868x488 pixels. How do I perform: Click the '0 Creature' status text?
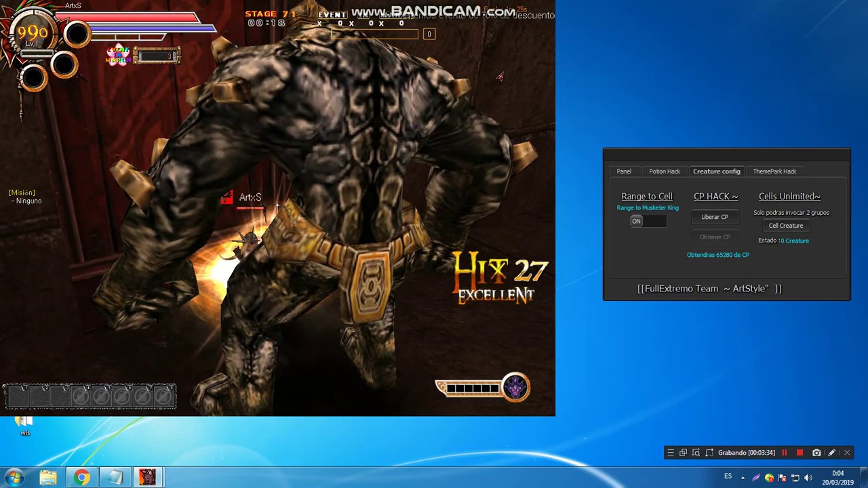(x=795, y=241)
